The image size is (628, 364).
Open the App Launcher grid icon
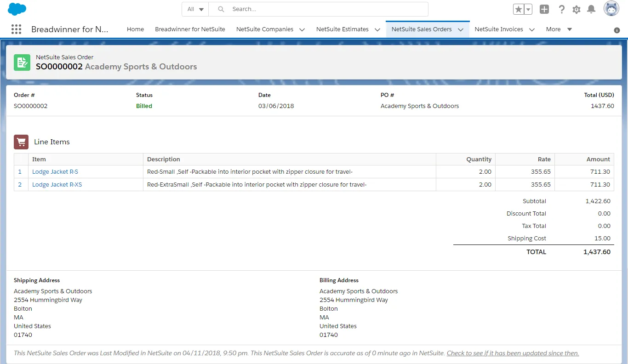point(16,29)
